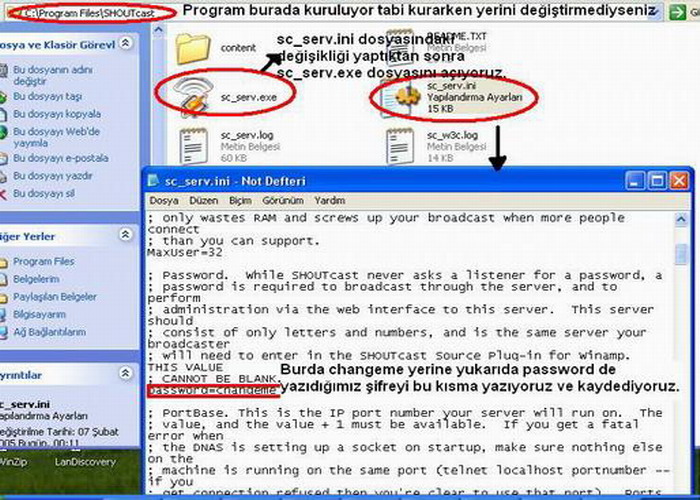Select the sc_w3c.log text file icon
Image resolution: width=700 pixels, height=500 pixels.
coord(400,145)
